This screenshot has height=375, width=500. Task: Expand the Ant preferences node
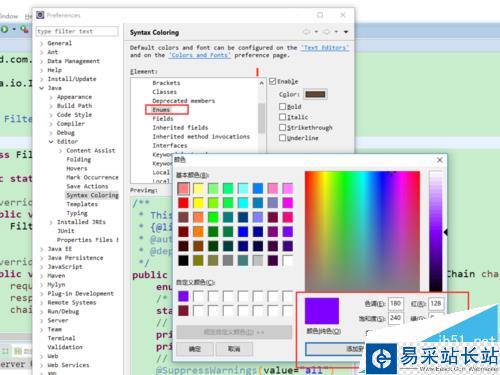point(42,52)
